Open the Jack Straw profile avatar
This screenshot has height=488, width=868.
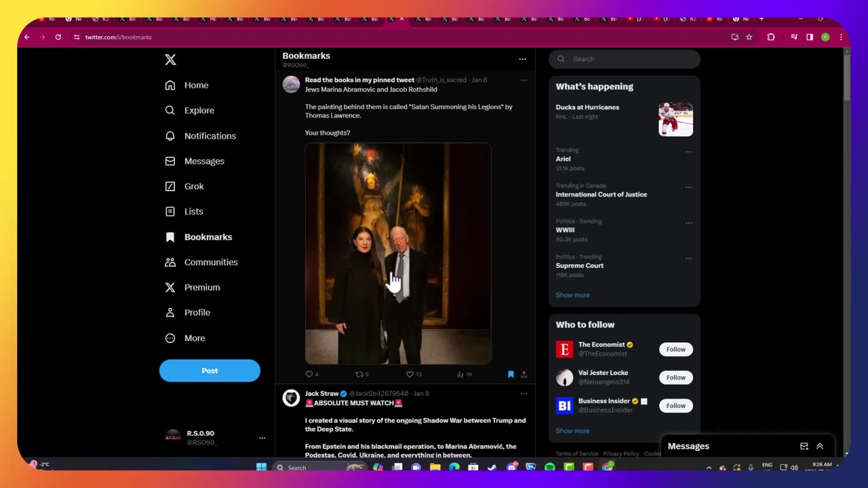291,398
